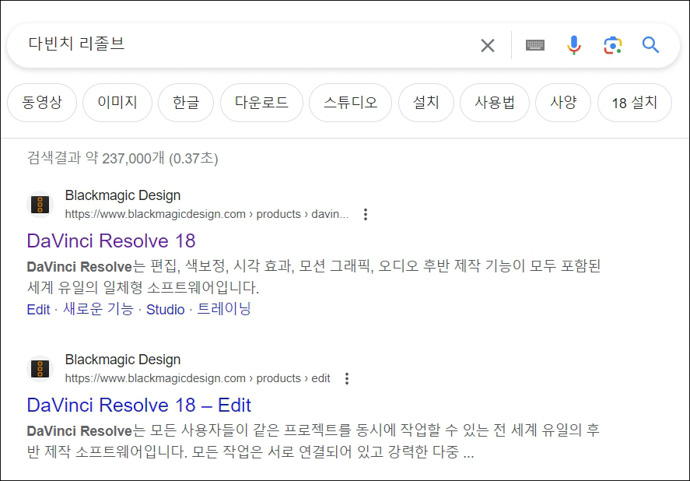Click the Blackmagic Design favicon of the first result
The width and height of the screenshot is (690, 481).
pyautogui.click(x=40, y=205)
